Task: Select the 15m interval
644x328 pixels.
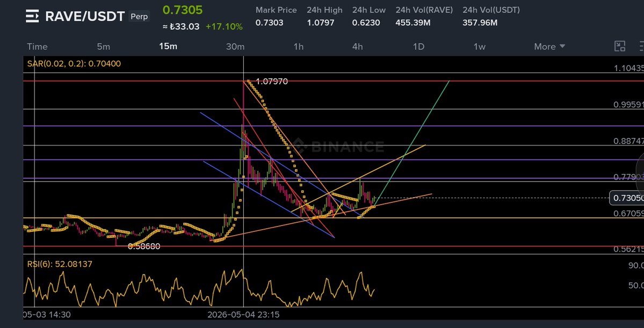Action: pos(168,46)
